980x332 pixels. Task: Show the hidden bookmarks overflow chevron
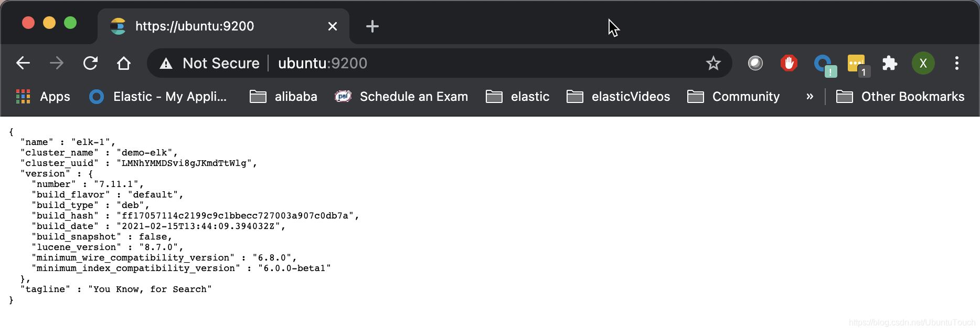[x=809, y=97]
